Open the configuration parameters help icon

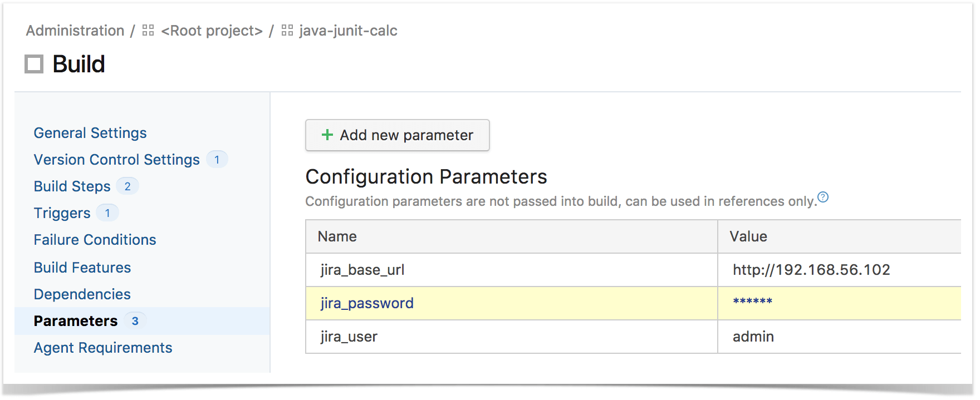[823, 197]
